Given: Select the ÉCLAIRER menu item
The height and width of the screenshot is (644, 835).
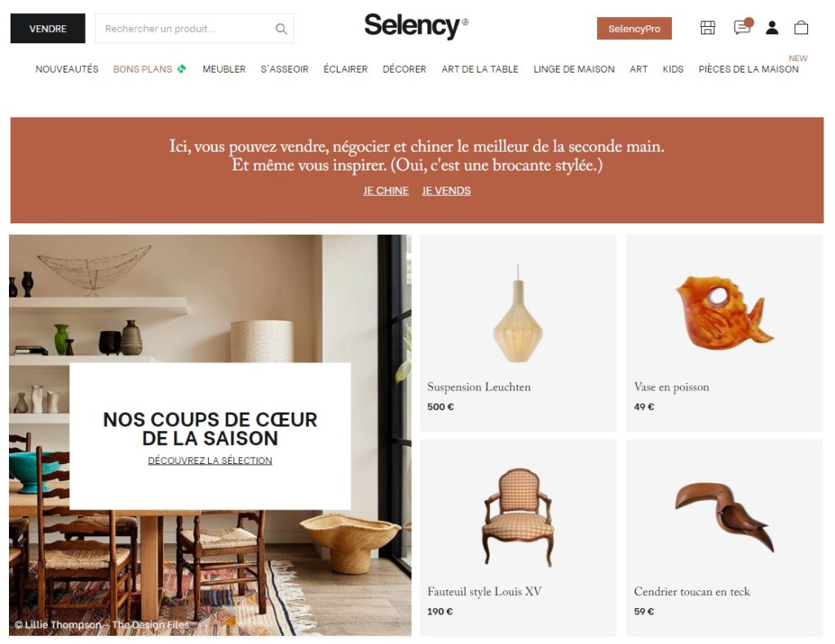Looking at the screenshot, I should [346, 69].
